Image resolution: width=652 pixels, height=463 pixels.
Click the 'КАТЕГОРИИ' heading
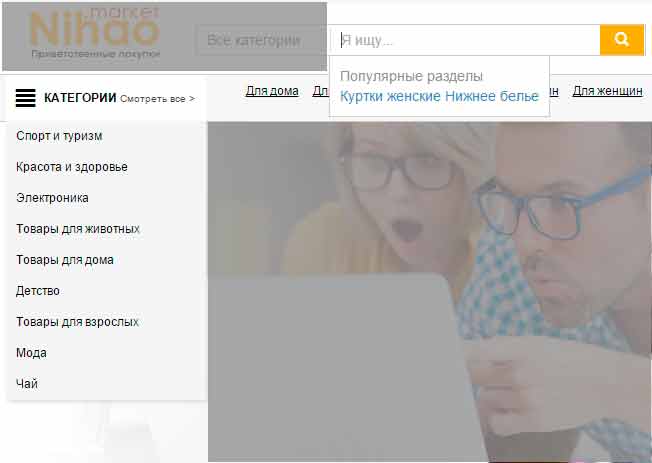(x=80, y=98)
